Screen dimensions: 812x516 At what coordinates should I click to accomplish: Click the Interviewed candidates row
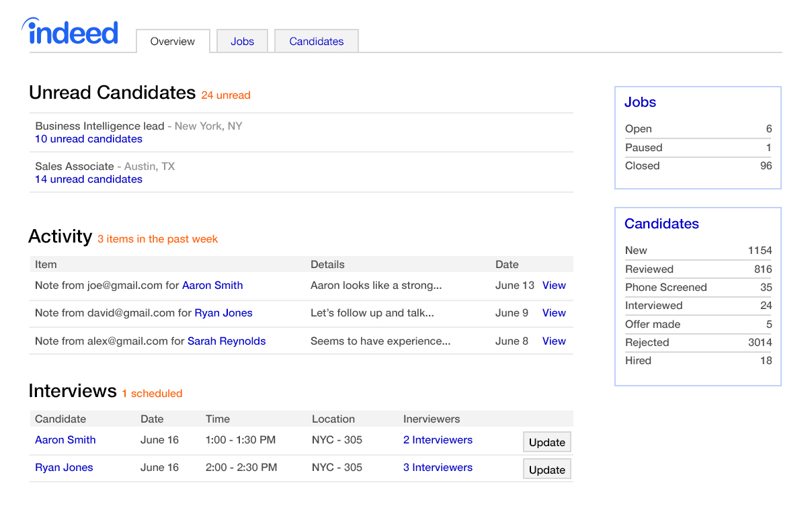[698, 306]
